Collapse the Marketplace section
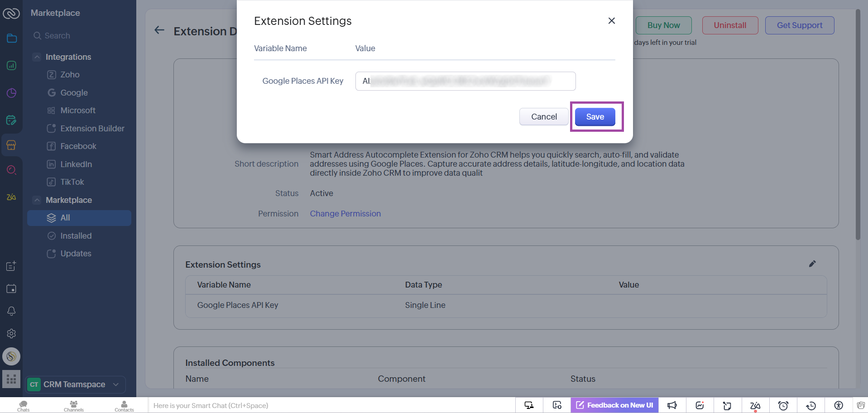This screenshot has width=868, height=413. coord(37,200)
